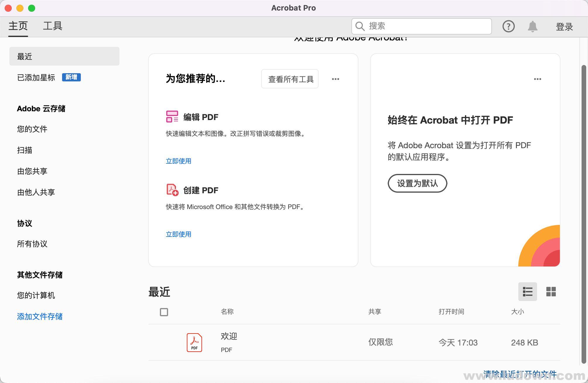Image resolution: width=588 pixels, height=383 pixels.
Task: Click the search magnifier icon
Action: [x=360, y=26]
